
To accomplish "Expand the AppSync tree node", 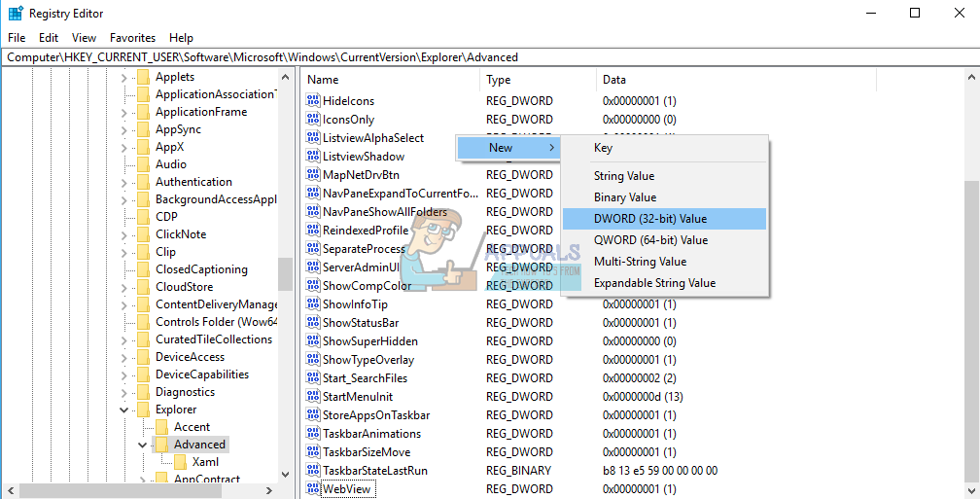I will tap(123, 130).
